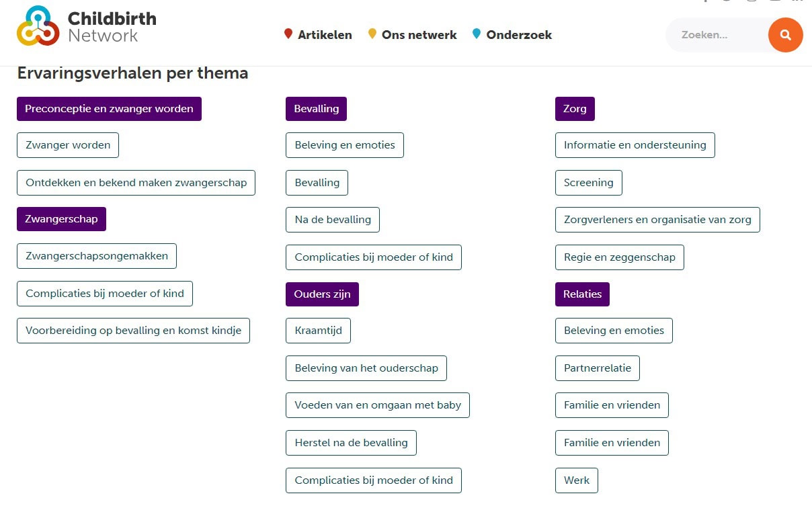Open the Ons netwerk menu item
The height and width of the screenshot is (506, 812).
click(x=419, y=35)
